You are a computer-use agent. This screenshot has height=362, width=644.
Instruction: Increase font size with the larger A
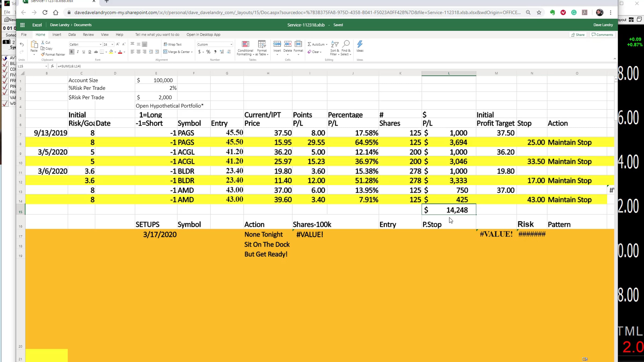[118, 44]
